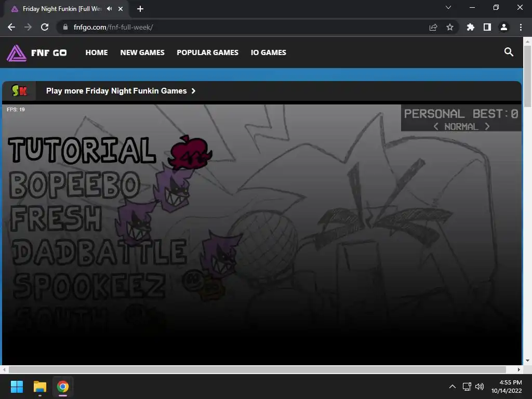Select the SPOOKEEZ song
532x399 pixels.
89,286
